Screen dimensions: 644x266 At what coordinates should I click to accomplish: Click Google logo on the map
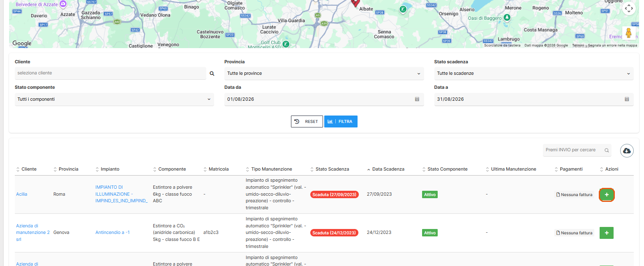22,44
